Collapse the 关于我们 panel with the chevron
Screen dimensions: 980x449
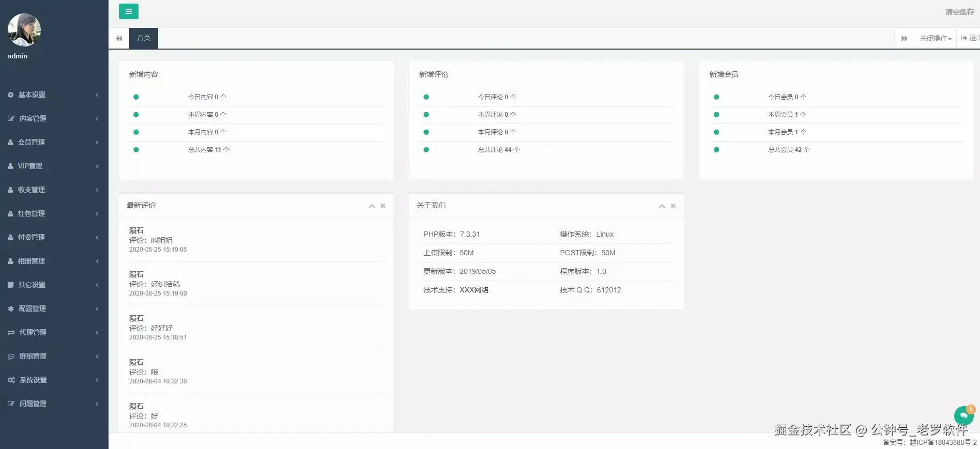click(x=662, y=206)
